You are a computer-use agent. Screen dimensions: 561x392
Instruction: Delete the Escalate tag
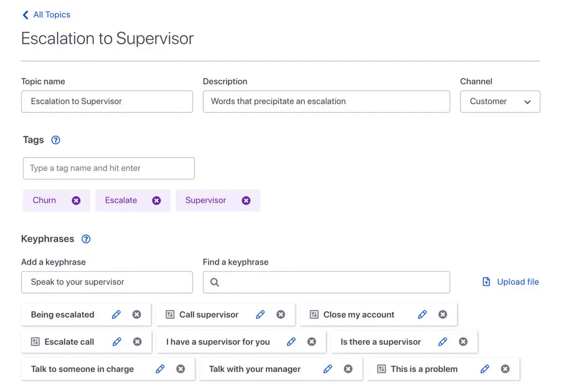click(157, 200)
